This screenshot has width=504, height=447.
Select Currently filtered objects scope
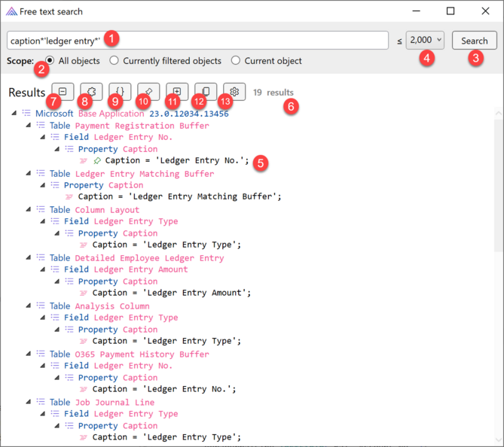[114, 60]
